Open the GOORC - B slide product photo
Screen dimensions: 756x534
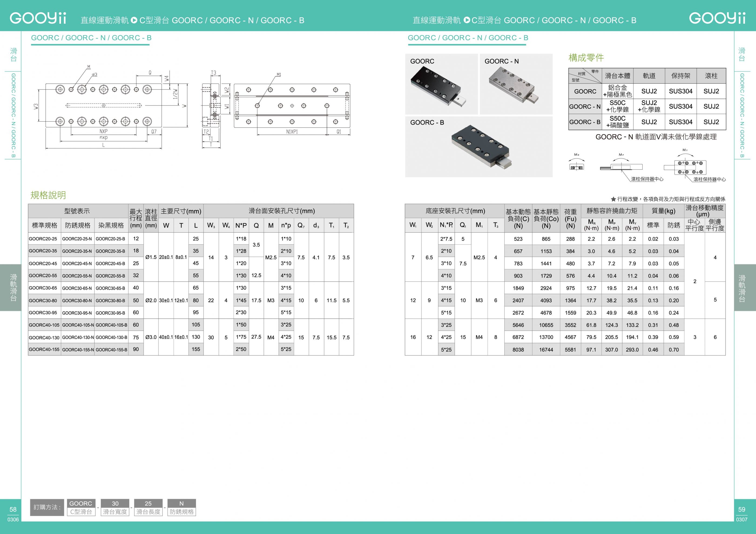479,147
